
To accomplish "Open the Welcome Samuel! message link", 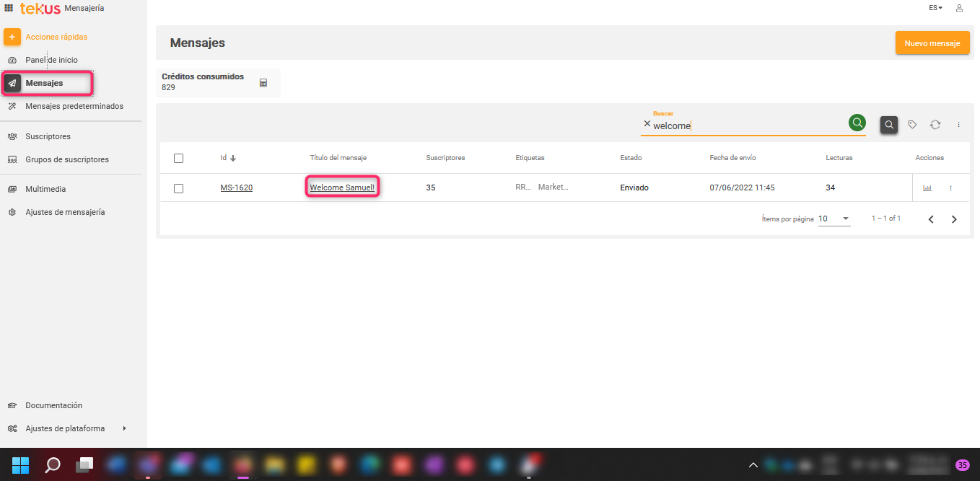I will click(x=342, y=188).
